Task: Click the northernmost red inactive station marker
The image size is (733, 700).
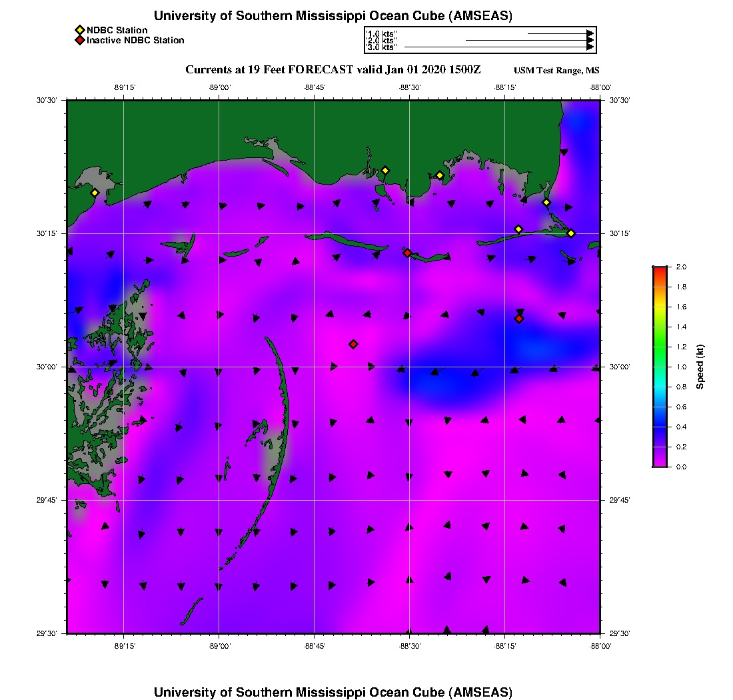Action: (407, 253)
